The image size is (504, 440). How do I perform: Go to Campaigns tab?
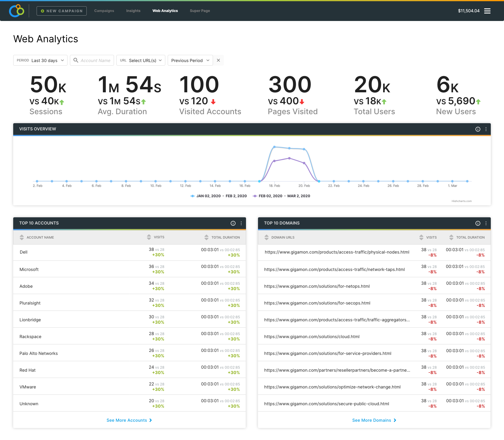tap(104, 11)
